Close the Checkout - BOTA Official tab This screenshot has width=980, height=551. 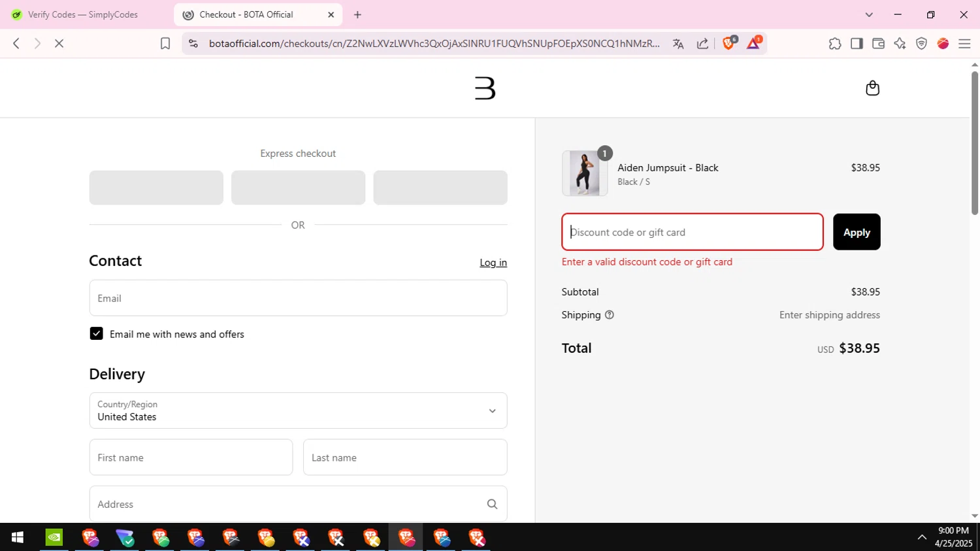331,14
